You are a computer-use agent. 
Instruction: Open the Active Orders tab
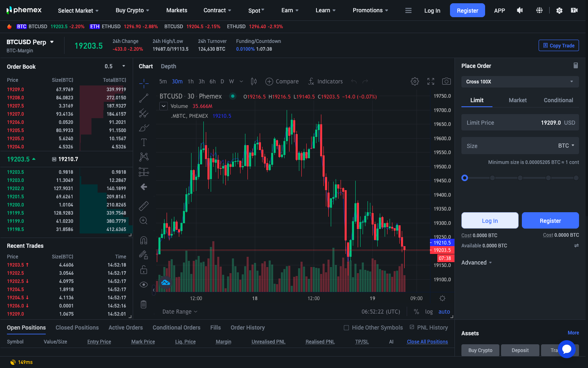point(126,328)
